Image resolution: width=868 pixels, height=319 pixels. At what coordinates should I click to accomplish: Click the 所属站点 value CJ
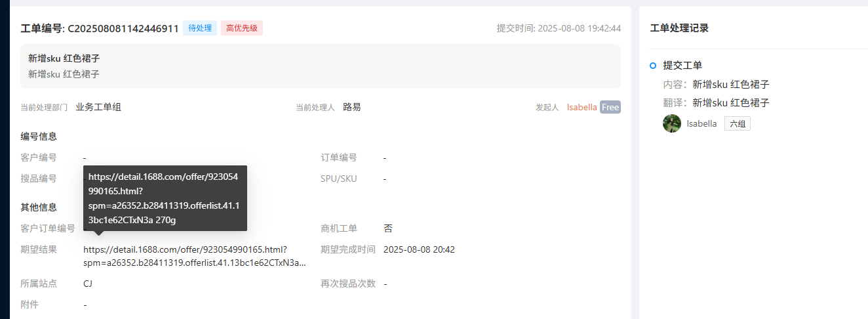pos(88,284)
